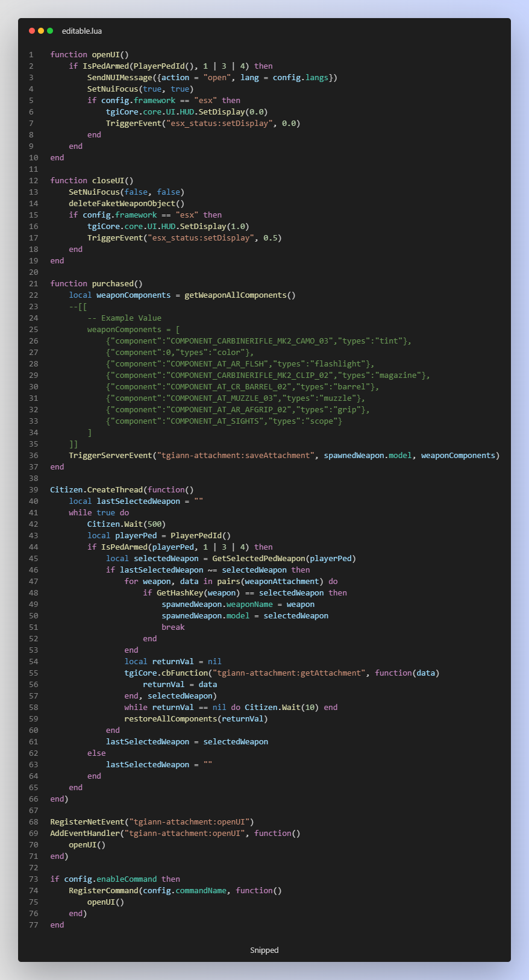This screenshot has height=980, width=529.
Task: Click 'spawnedWeapon.weaponName = weapon' line
Action: 238,605
